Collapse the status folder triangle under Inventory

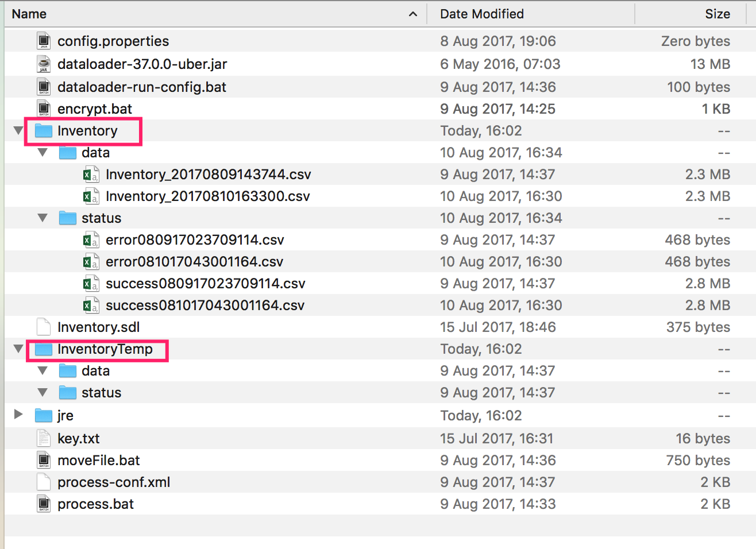(x=43, y=218)
